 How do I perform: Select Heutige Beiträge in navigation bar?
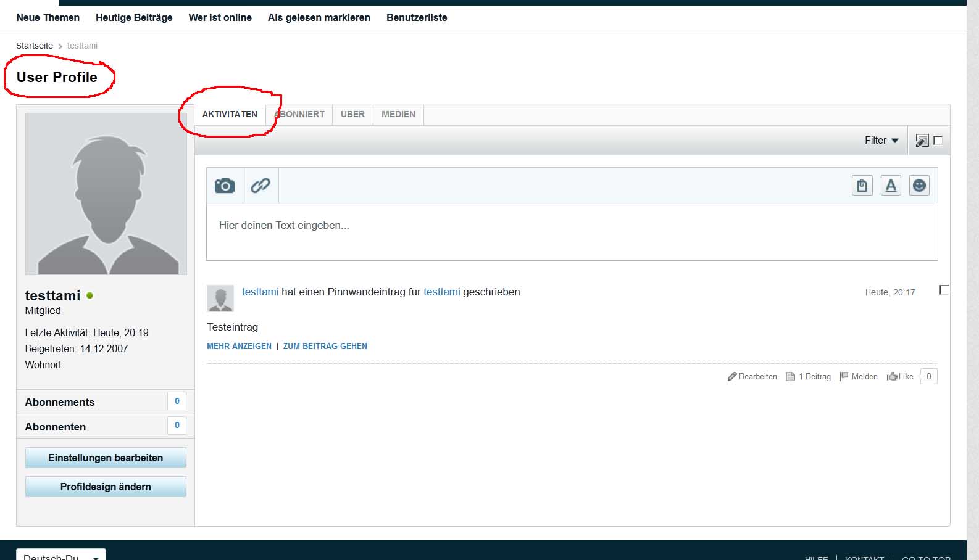(x=134, y=18)
